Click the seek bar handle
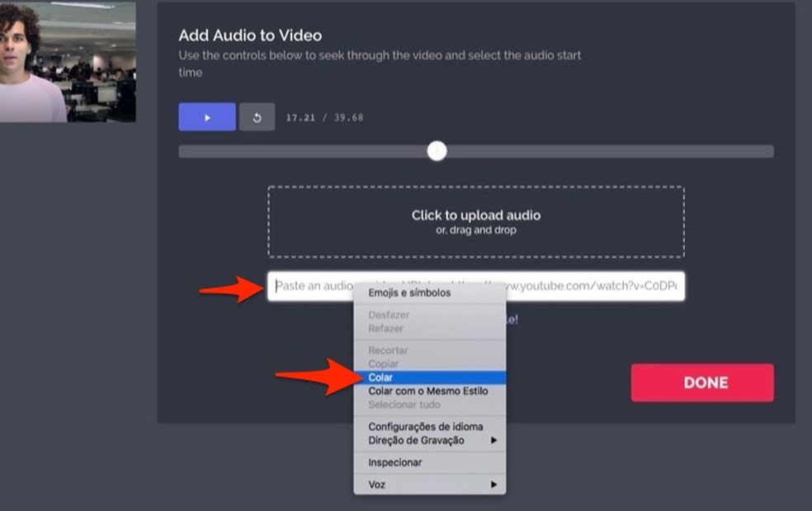This screenshot has height=511, width=812. [437, 151]
